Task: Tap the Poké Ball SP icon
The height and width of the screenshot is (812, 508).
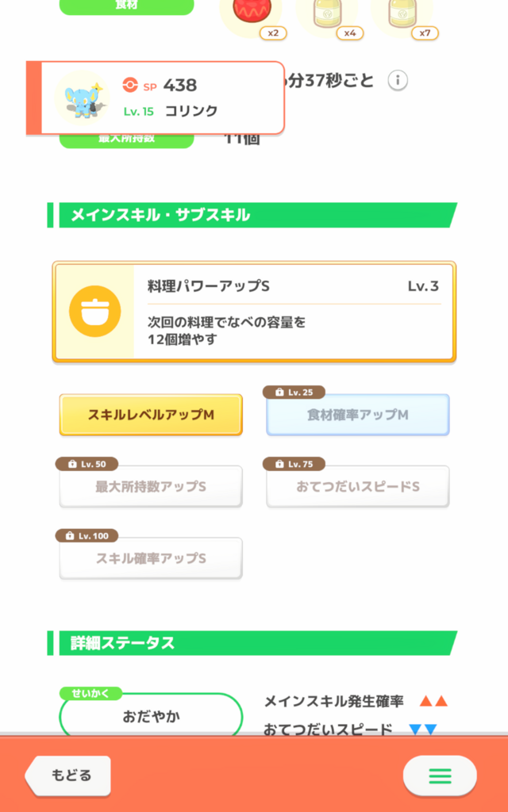Action: tap(130, 85)
